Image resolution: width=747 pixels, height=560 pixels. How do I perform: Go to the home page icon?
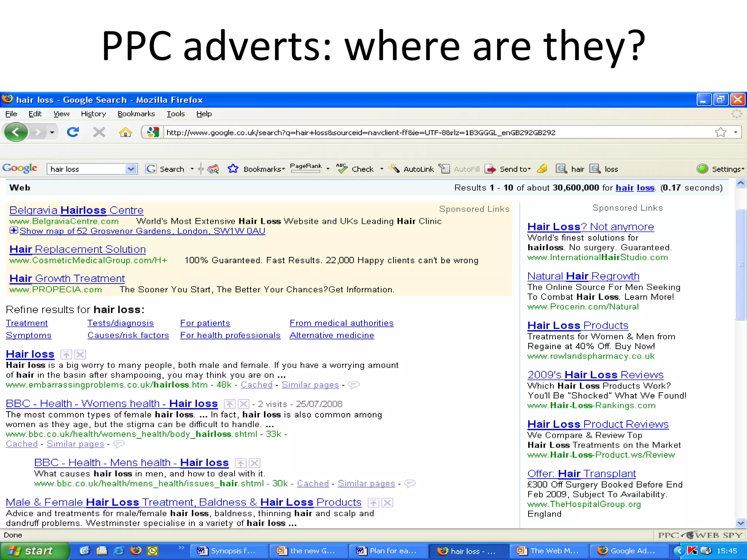click(125, 132)
